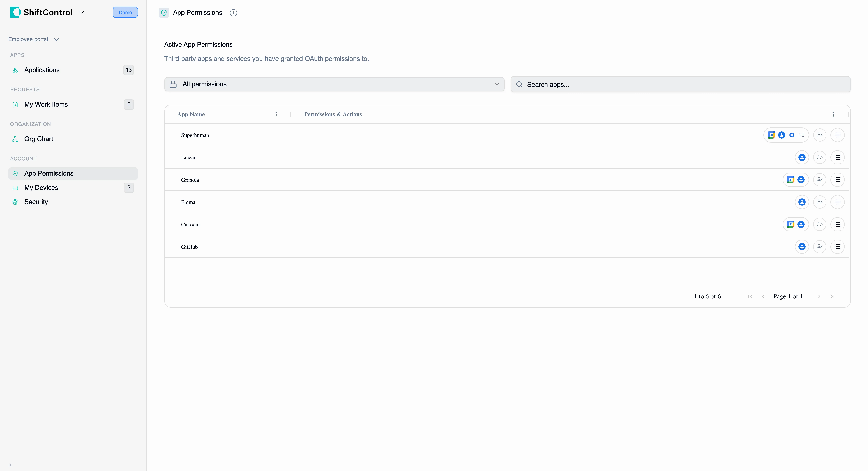Focus the Search apps field
The height and width of the screenshot is (471, 868).
(x=681, y=84)
